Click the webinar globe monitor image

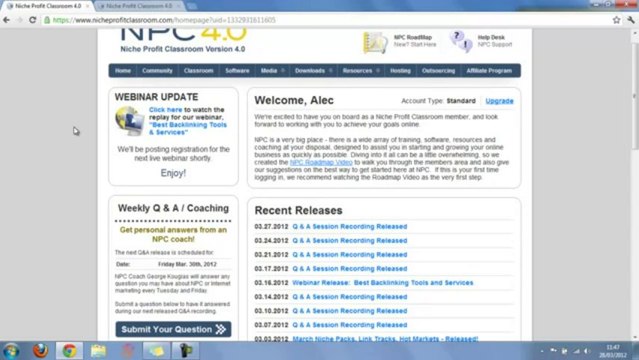coord(129,121)
